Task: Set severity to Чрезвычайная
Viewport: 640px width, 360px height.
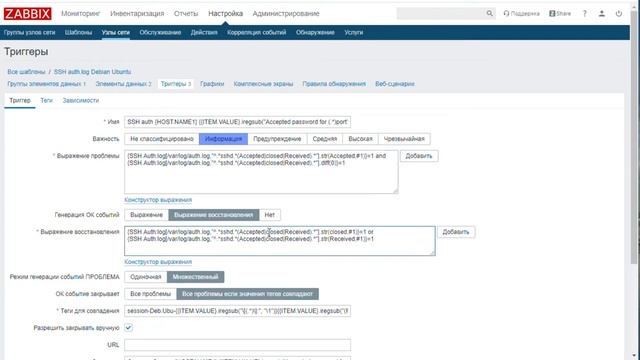Action: point(404,139)
